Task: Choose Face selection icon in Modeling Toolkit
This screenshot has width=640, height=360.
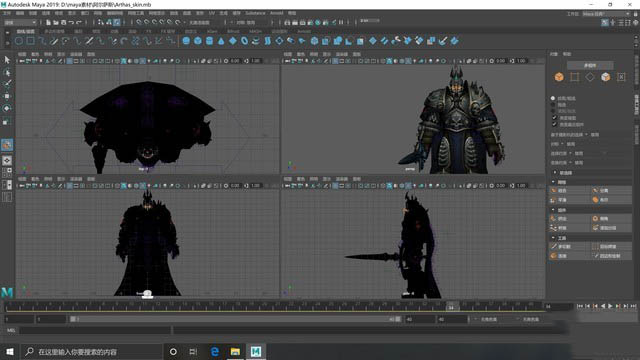Action: [606, 77]
